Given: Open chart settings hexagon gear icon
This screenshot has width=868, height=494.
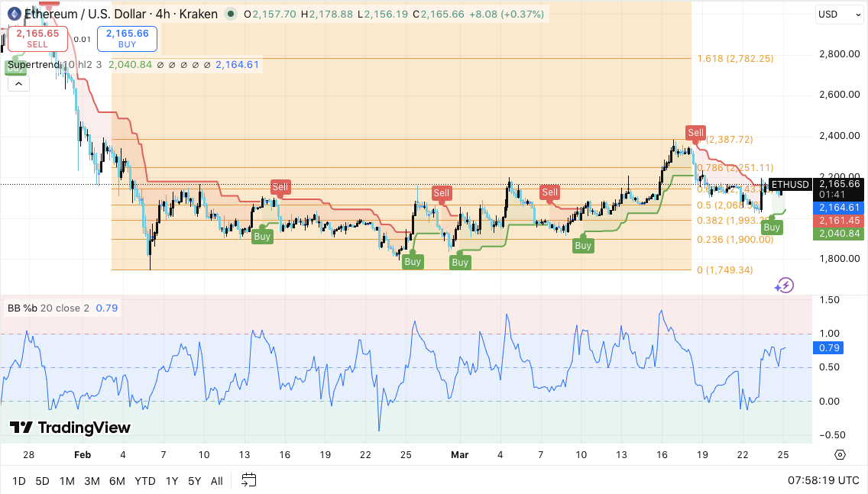Looking at the screenshot, I should 840,455.
